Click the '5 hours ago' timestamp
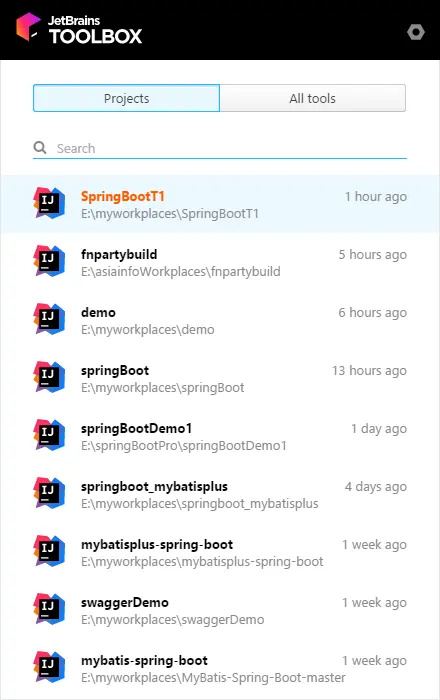This screenshot has width=440, height=700. tap(373, 255)
